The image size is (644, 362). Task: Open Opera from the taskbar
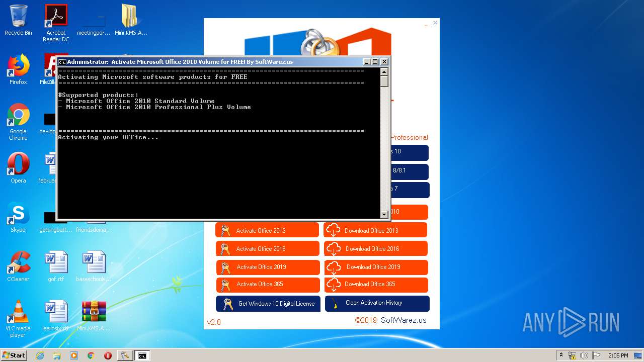108,355
